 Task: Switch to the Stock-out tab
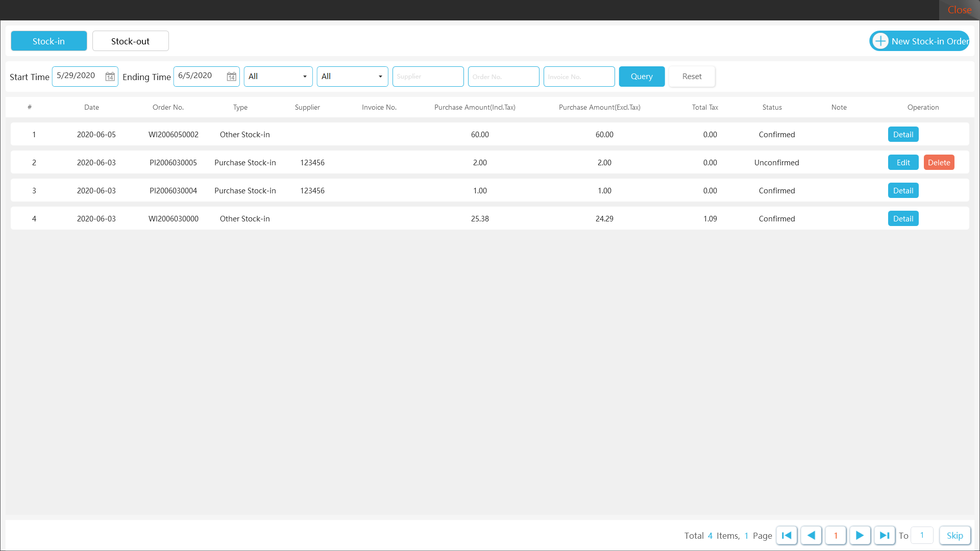(x=130, y=41)
